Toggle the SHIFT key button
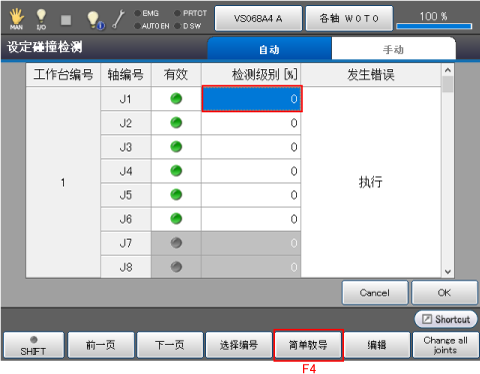480x374 pixels. pos(33,345)
